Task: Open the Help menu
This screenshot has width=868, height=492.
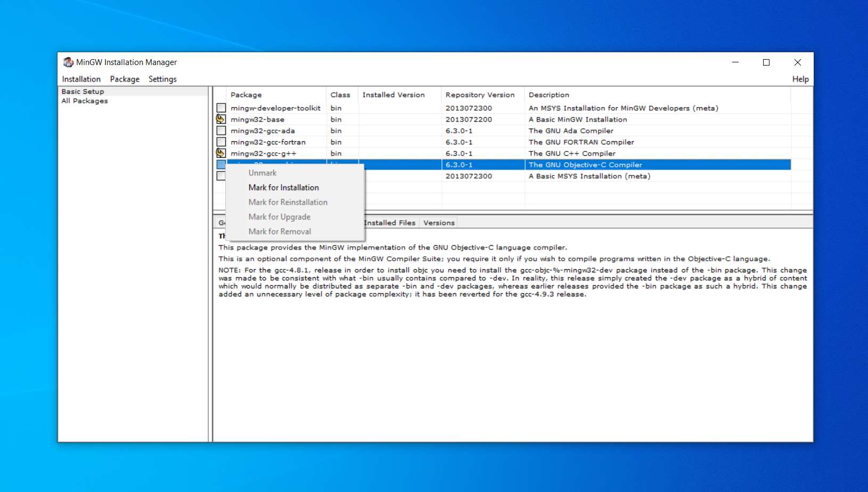Action: (x=800, y=79)
